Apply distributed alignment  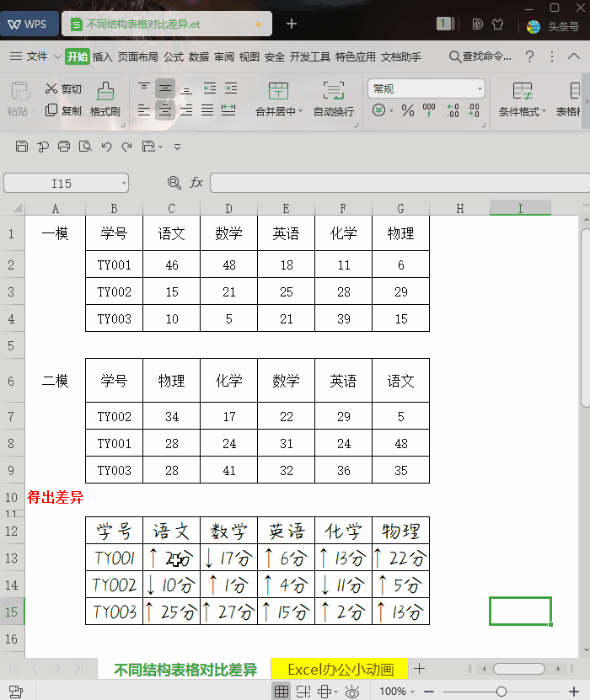[228, 110]
